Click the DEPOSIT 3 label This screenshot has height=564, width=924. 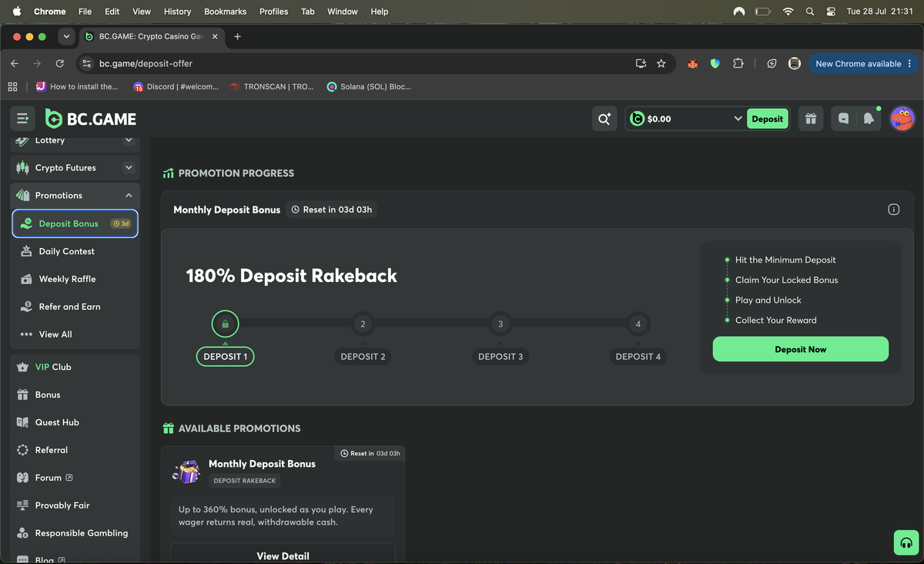tap(500, 357)
